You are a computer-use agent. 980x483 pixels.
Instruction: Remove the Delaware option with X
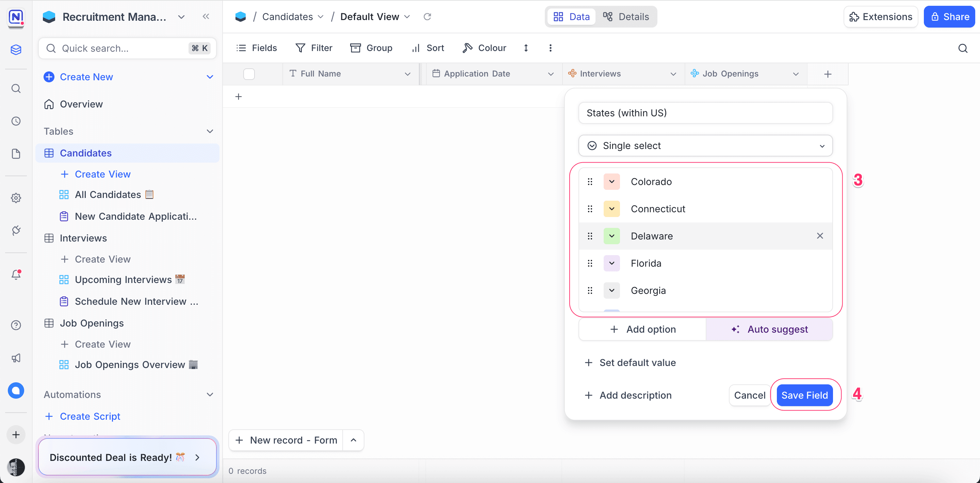(x=820, y=236)
